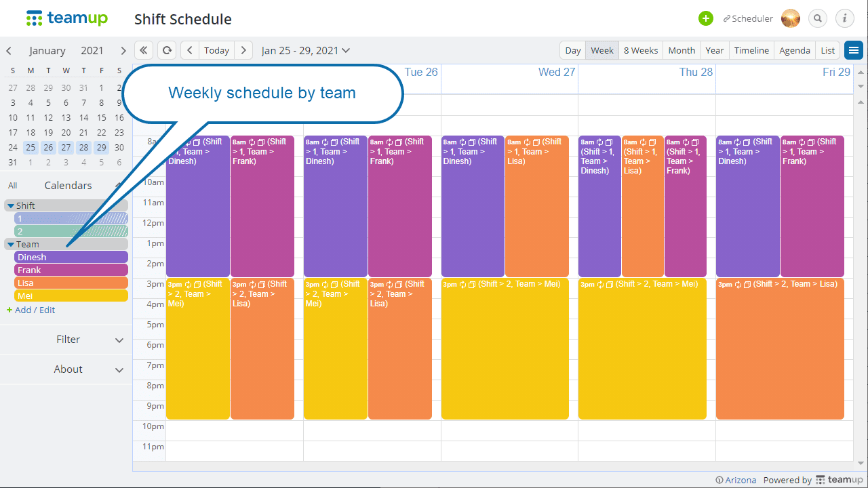Open the blue hamburger menu icon
This screenshot has width=868, height=488.
(x=853, y=50)
